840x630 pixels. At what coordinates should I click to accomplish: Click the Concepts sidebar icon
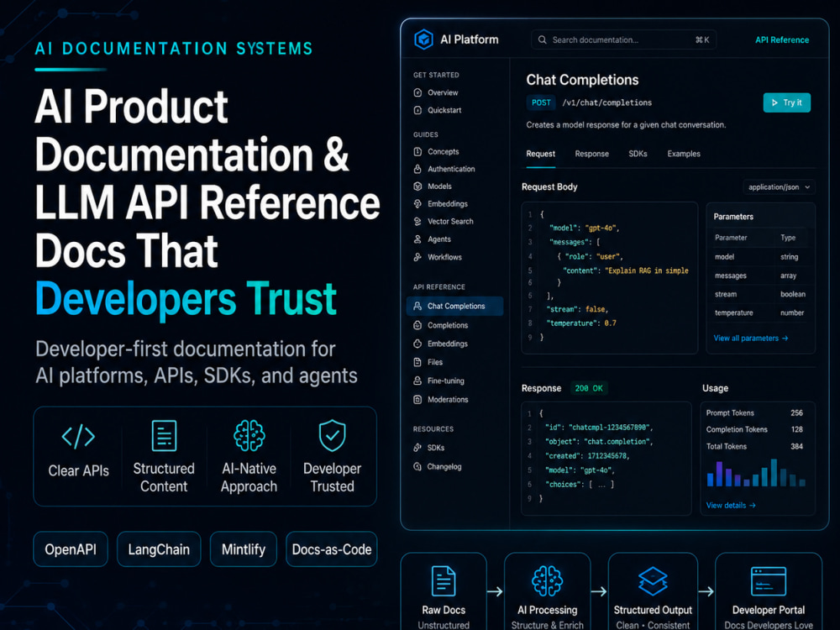[417, 151]
